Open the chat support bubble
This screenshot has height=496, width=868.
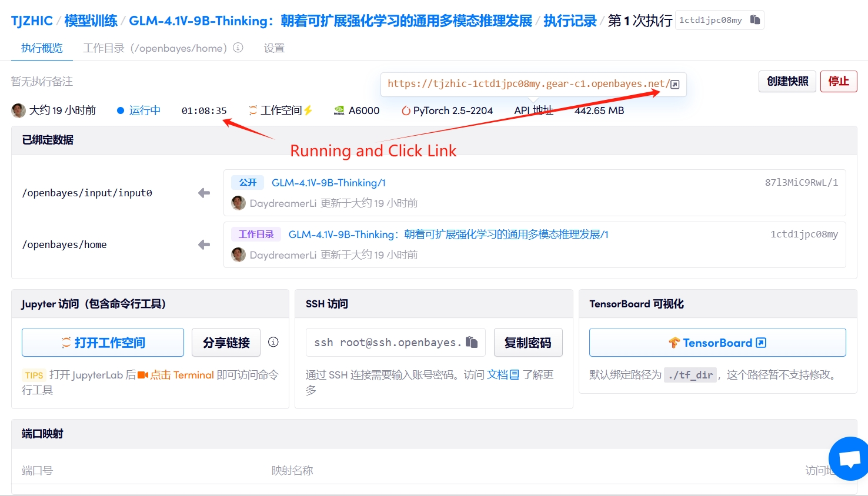click(x=850, y=458)
